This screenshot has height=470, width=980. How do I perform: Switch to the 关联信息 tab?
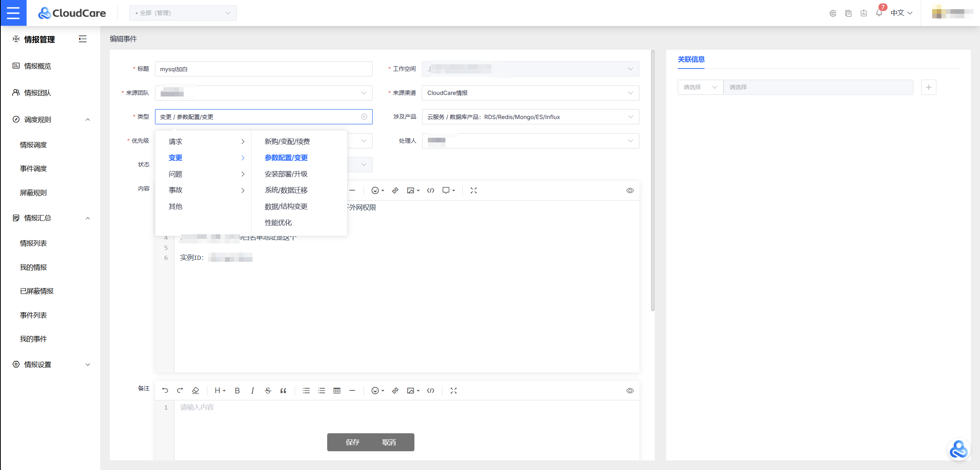691,59
